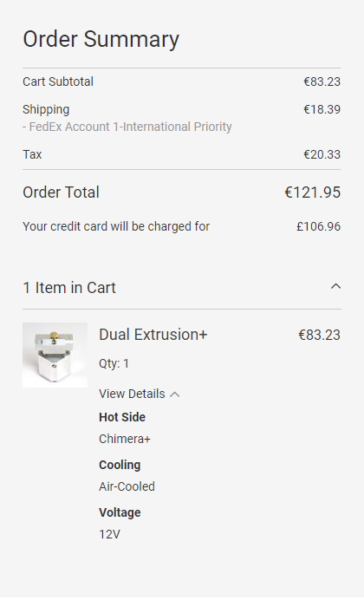
Task: Collapse the 1 Item in Cart section
Action: click(x=335, y=287)
